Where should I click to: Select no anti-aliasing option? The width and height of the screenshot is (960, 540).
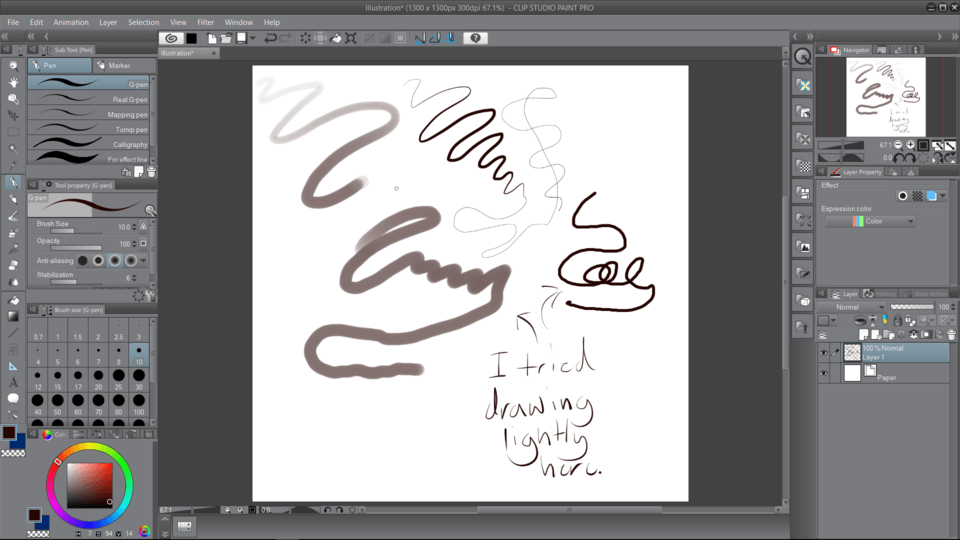pos(83,261)
